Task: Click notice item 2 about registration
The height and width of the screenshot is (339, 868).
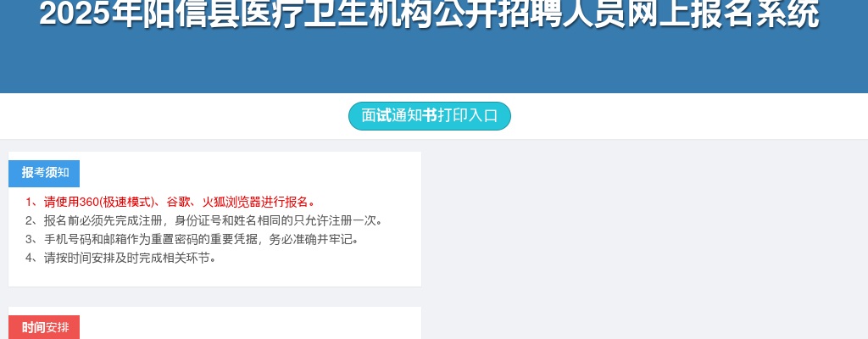Action: tap(203, 220)
